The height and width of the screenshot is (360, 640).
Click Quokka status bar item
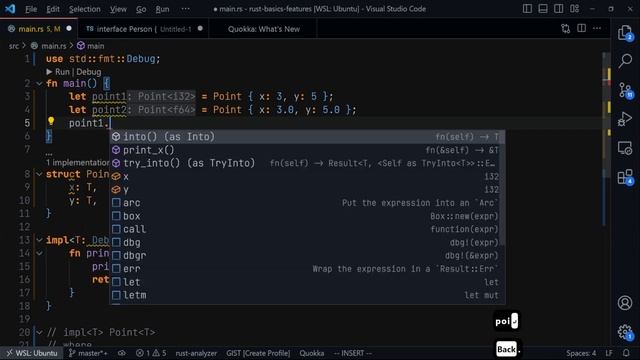(x=312, y=353)
